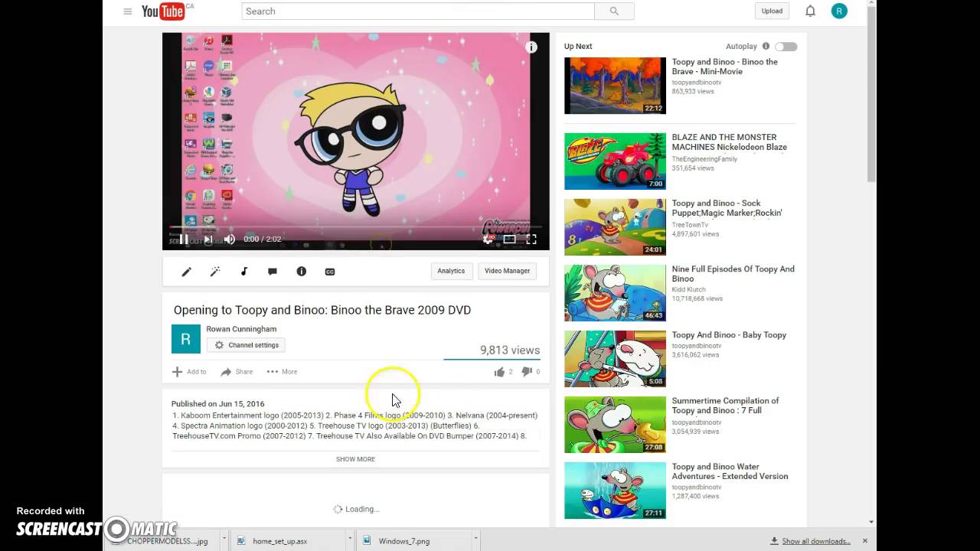Open Blaze and the Monster Machines thumbnail

[615, 161]
